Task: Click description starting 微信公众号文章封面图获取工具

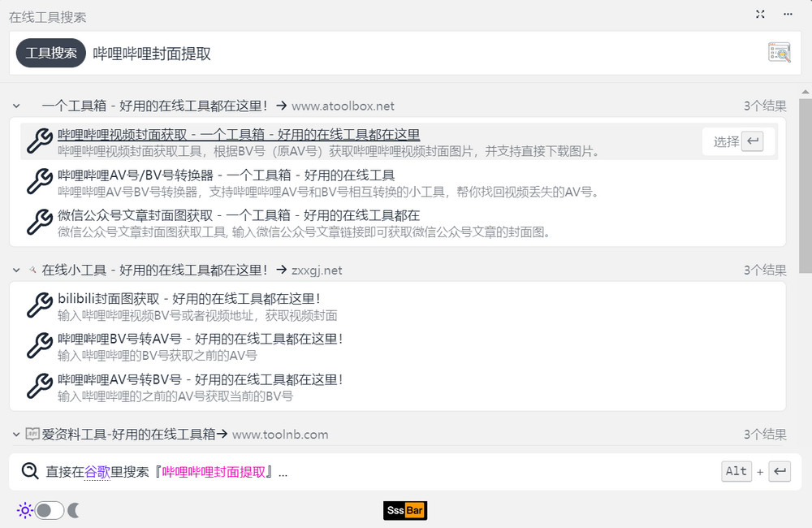Action: (304, 232)
